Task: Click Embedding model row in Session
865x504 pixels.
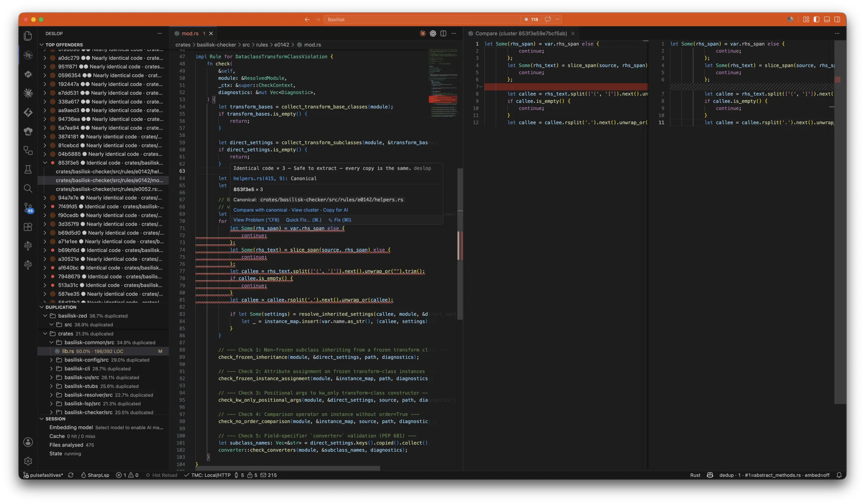Action: (103, 427)
